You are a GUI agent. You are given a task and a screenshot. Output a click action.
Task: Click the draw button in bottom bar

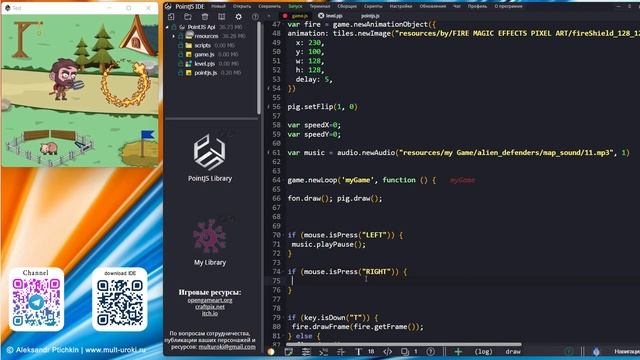(513, 351)
